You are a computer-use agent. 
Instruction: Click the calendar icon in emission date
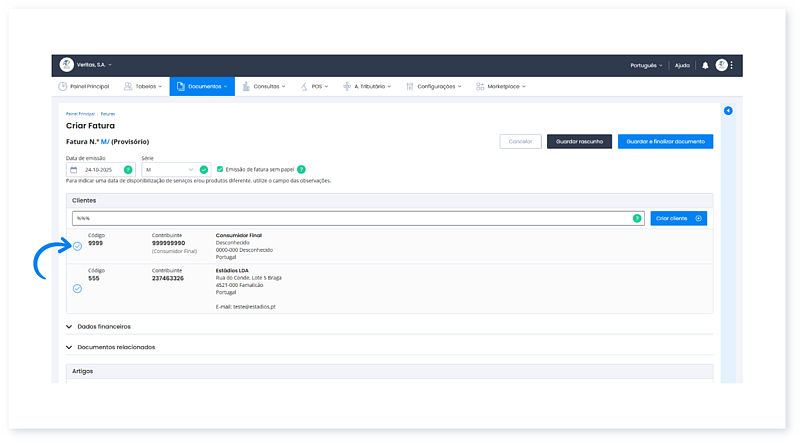click(73, 170)
